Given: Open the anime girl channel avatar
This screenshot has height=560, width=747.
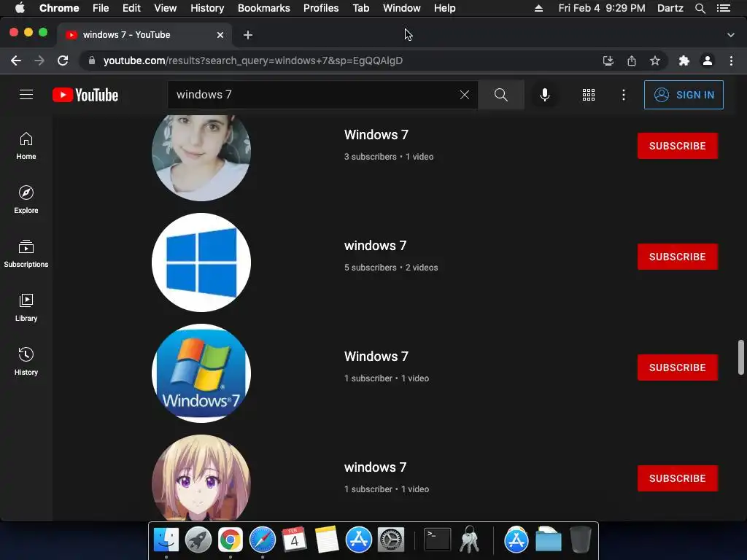Looking at the screenshot, I should [201, 478].
